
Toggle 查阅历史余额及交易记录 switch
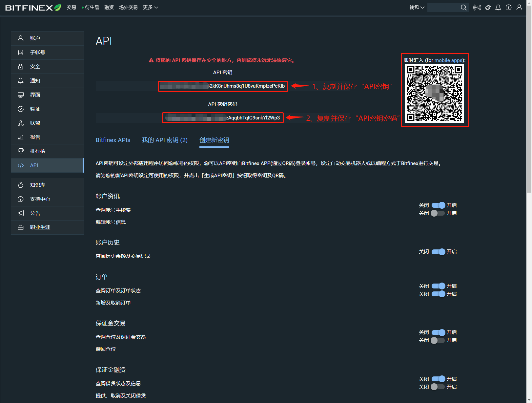(438, 252)
